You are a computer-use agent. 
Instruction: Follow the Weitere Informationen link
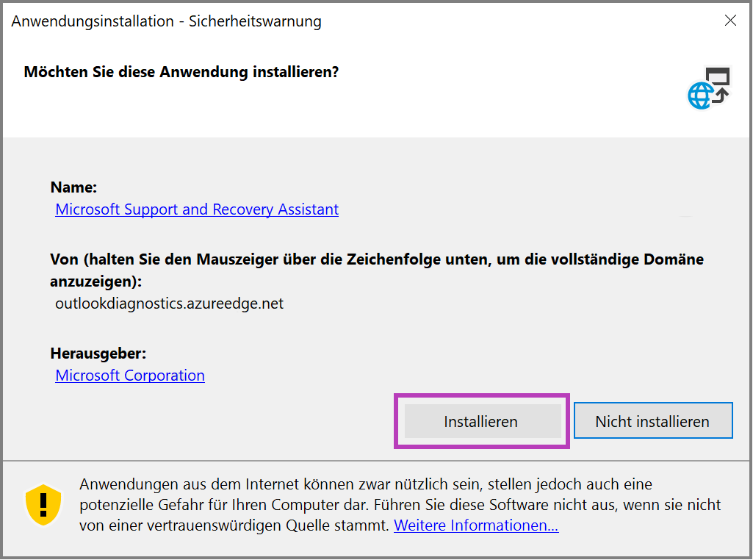[x=476, y=525]
